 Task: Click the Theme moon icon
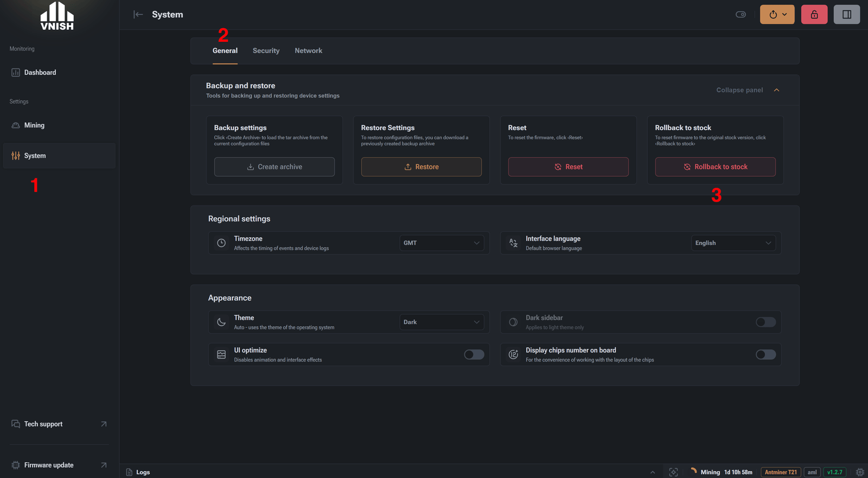[x=221, y=322]
